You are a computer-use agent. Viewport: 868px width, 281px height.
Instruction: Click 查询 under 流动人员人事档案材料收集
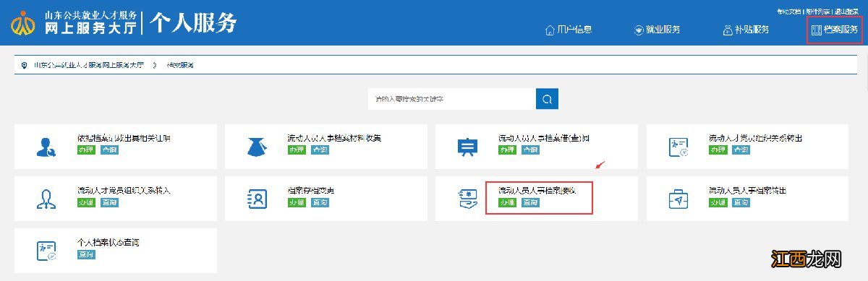click(320, 150)
